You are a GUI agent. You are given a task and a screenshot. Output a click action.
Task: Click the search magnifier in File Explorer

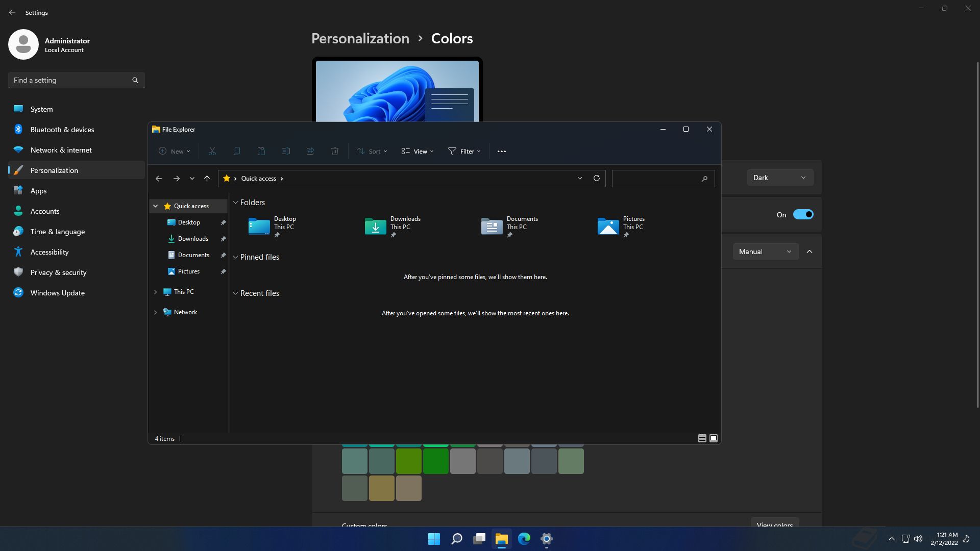click(704, 179)
